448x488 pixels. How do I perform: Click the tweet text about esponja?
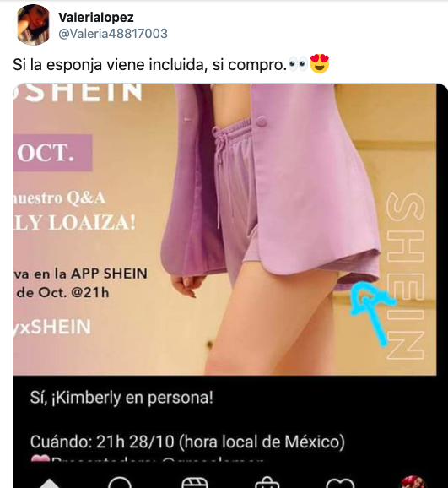pos(149,65)
